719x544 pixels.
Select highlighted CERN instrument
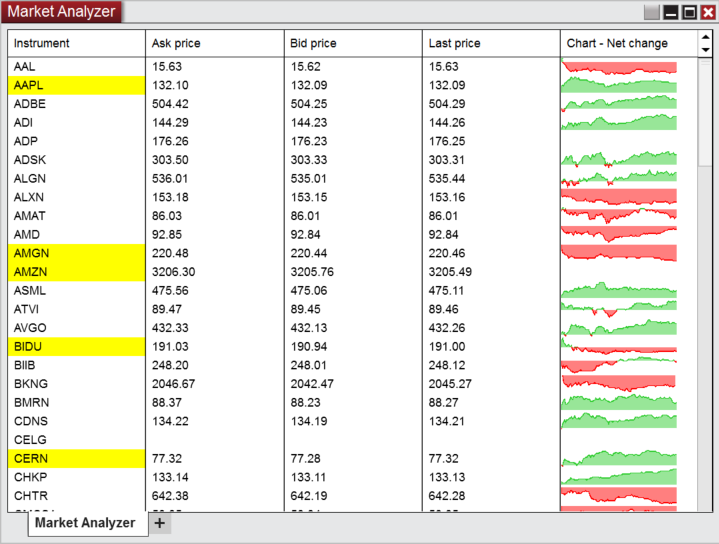tap(76, 459)
